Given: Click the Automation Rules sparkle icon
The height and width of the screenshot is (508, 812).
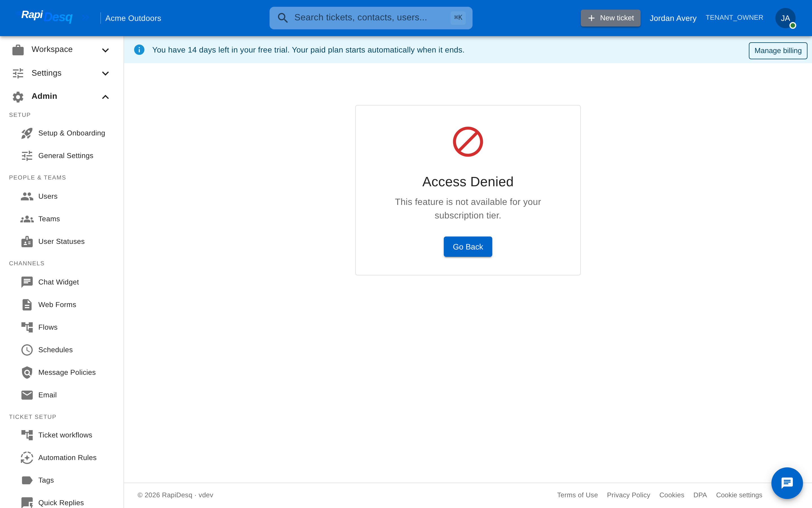Looking at the screenshot, I should coord(27,457).
